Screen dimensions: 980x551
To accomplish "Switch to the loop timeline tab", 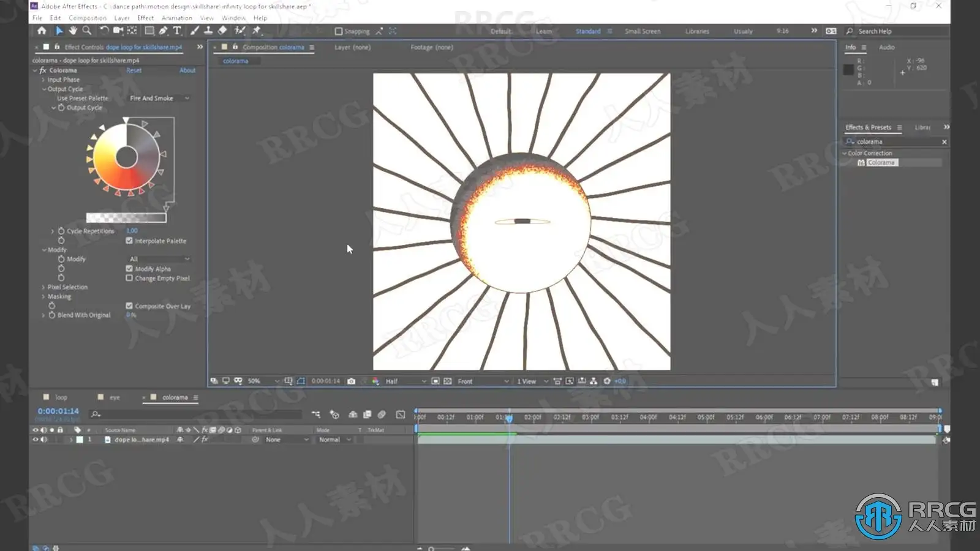I will (x=61, y=397).
